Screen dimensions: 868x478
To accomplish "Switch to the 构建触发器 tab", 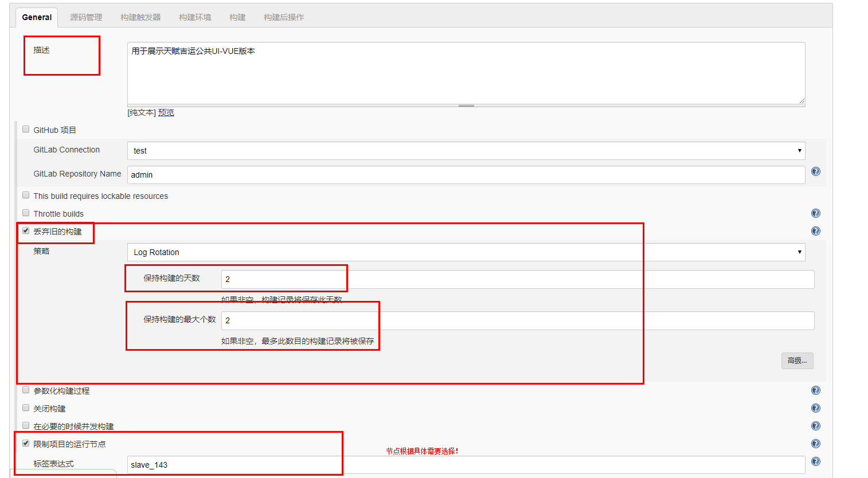I will [x=140, y=17].
